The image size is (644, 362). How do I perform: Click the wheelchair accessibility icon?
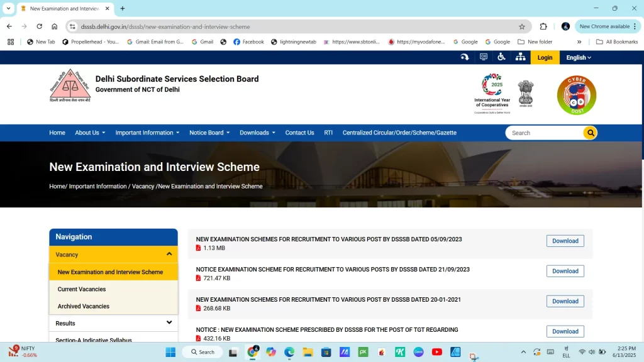coord(501,57)
